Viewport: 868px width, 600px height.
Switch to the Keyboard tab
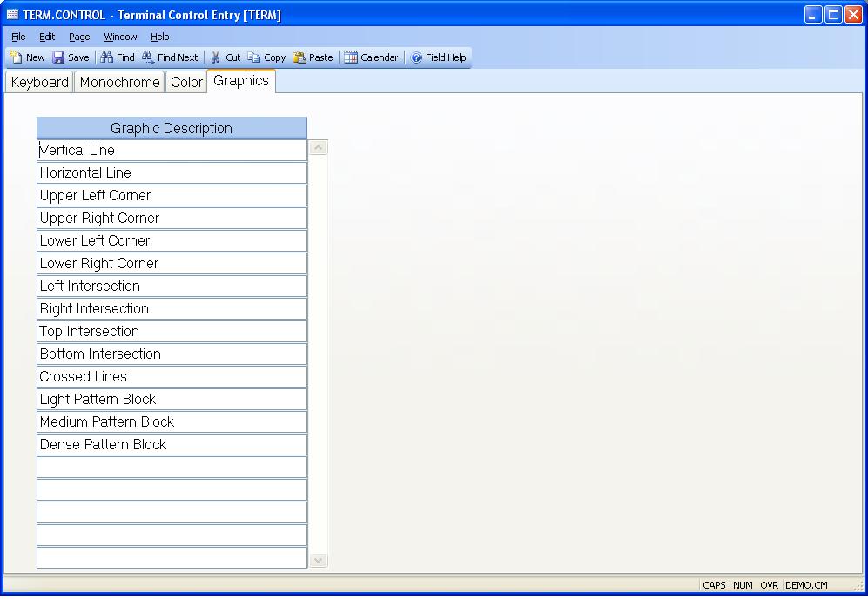pos(39,82)
